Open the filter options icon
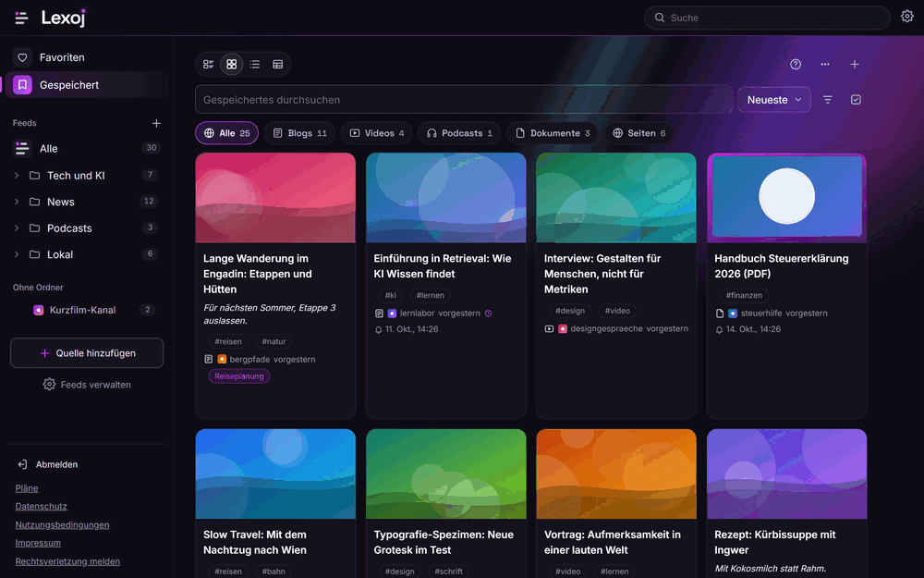The height and width of the screenshot is (578, 924). pos(827,100)
